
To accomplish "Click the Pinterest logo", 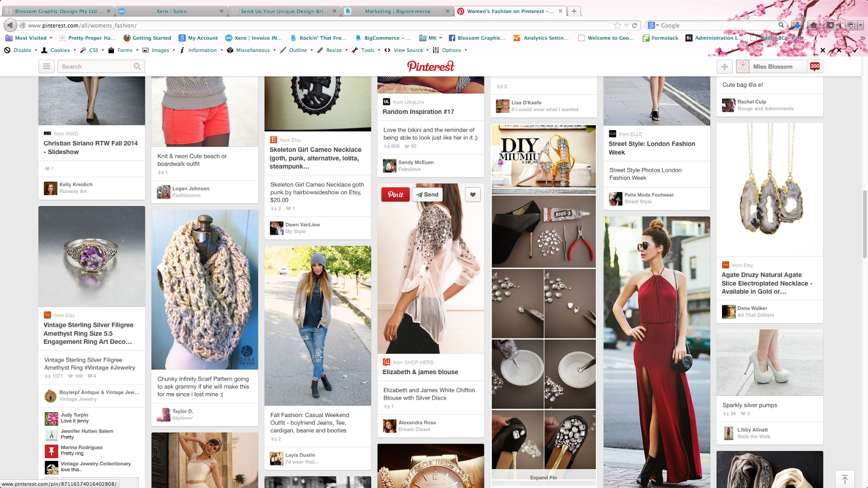I will coord(431,66).
